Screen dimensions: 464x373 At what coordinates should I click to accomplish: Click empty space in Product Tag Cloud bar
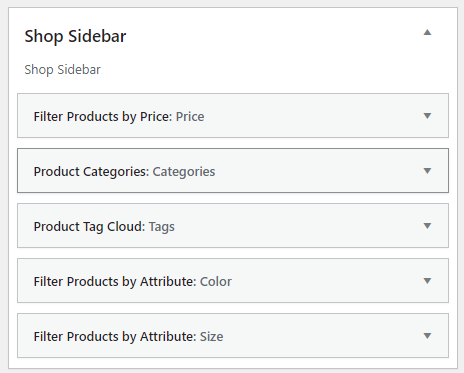(297, 226)
